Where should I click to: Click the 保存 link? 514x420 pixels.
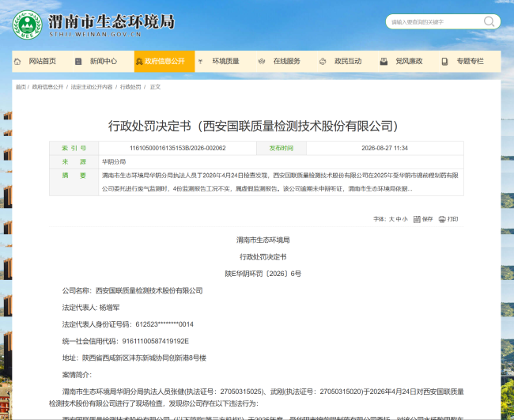pyautogui.click(x=428, y=219)
